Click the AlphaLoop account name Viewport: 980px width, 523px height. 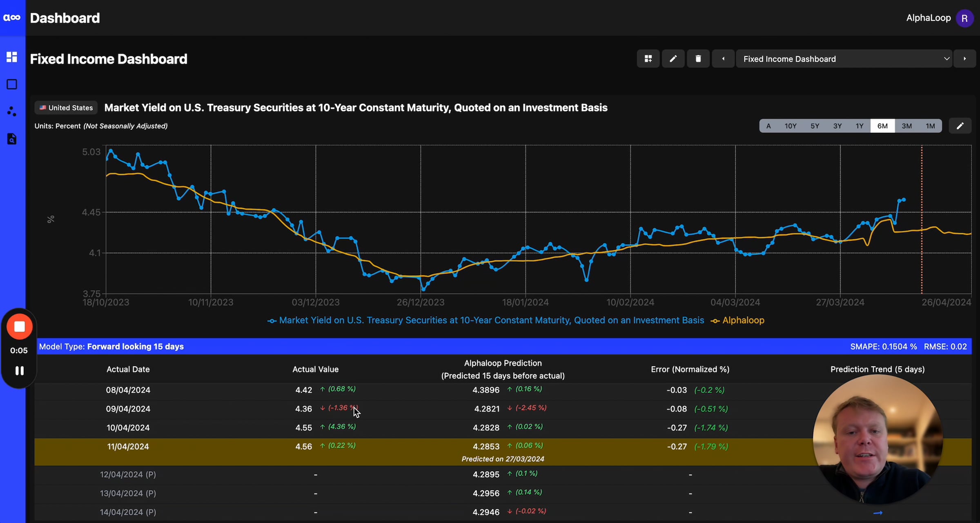point(928,18)
